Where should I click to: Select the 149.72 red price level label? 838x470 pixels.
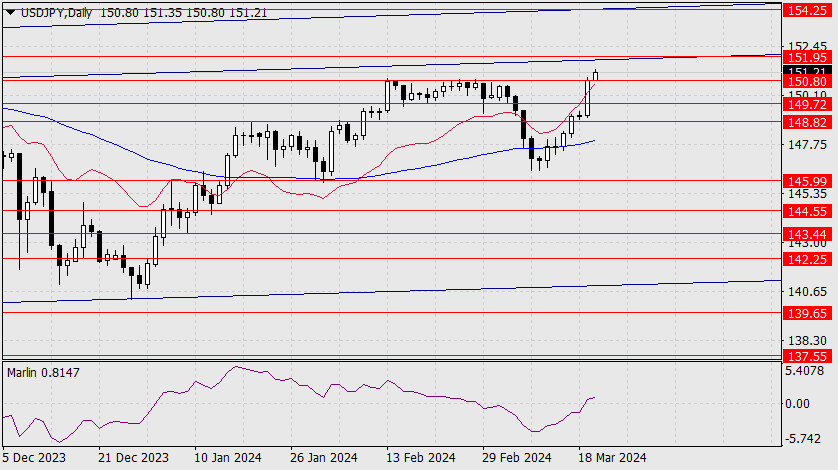(x=807, y=104)
